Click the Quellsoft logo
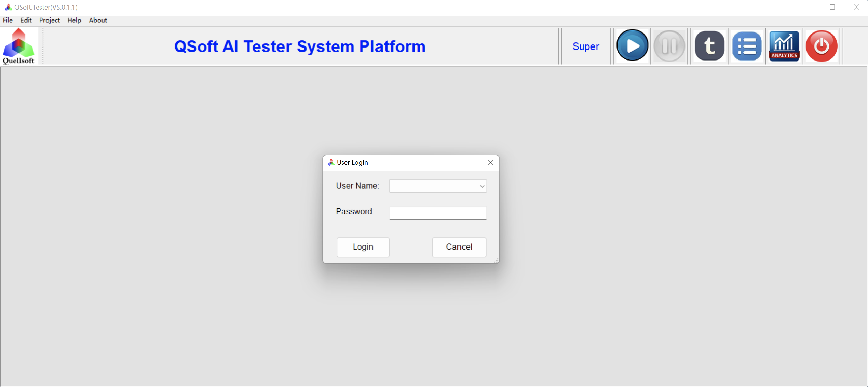This screenshot has height=387, width=868. [19, 45]
